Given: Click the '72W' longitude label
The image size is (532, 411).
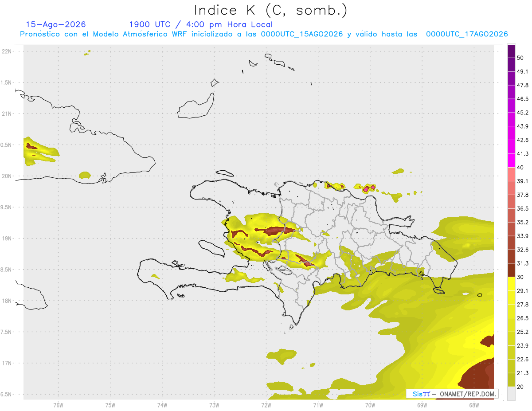Looking at the screenshot, I should [266, 405].
